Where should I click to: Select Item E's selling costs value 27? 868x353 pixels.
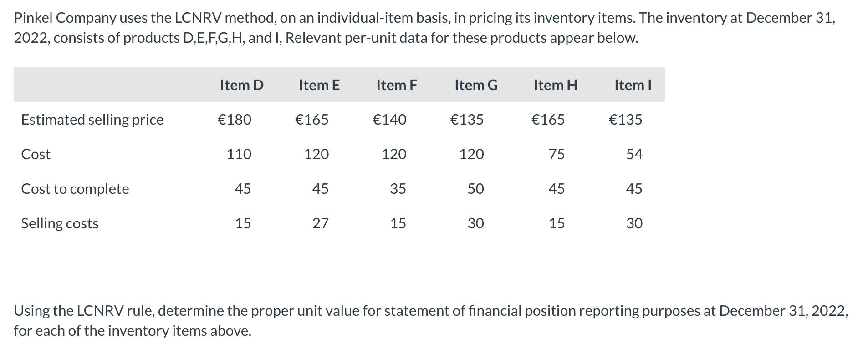[x=320, y=223]
